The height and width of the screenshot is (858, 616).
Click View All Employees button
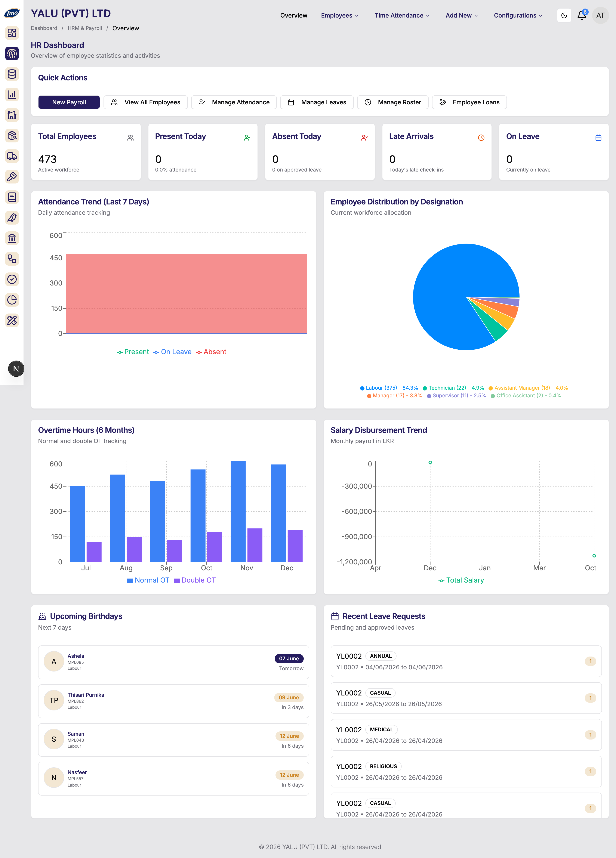pyautogui.click(x=146, y=102)
